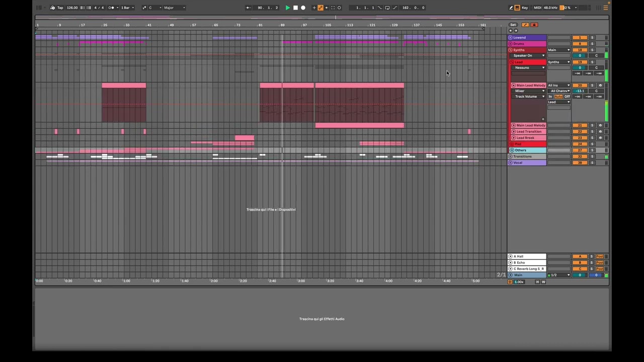The height and width of the screenshot is (362, 644).
Task: Click the 48.0 kHz sample rate indicator
Action: pos(550,8)
